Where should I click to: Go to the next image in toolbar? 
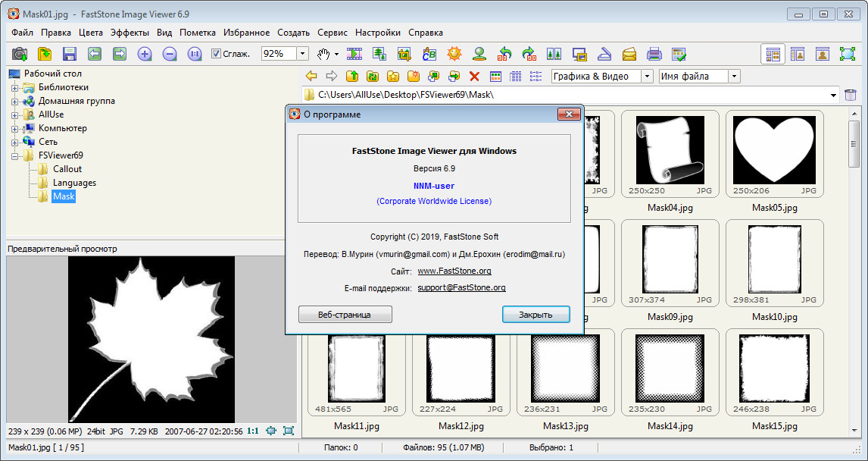120,54
